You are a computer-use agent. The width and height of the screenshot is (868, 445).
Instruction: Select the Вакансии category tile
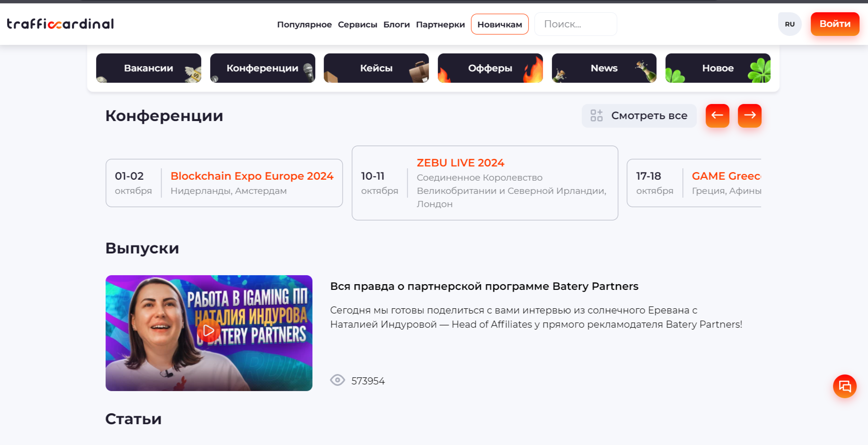(x=149, y=68)
